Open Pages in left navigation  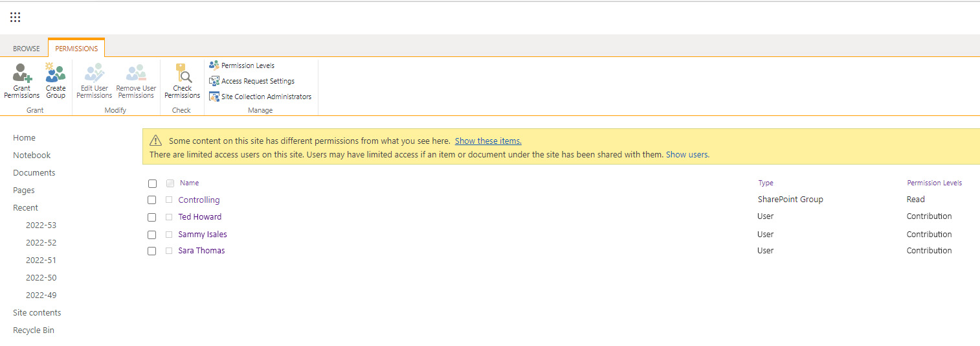24,190
